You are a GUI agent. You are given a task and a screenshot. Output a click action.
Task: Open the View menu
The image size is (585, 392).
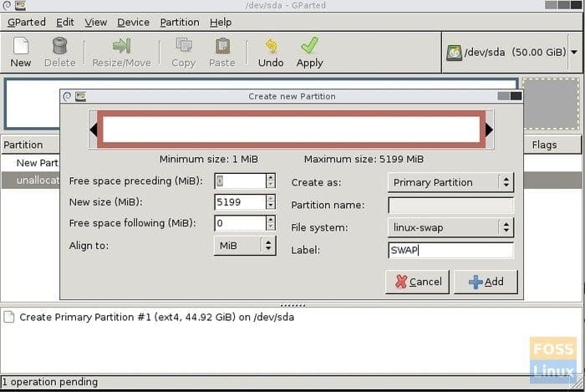pos(95,23)
